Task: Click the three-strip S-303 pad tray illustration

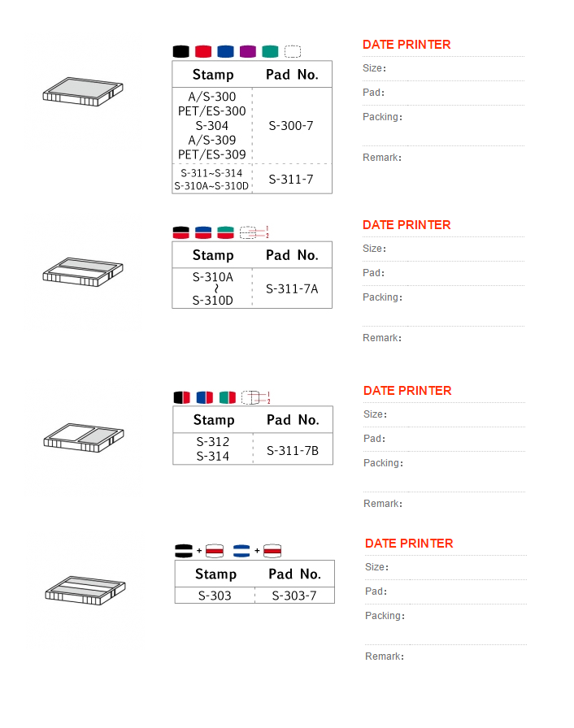Action: tap(85, 590)
